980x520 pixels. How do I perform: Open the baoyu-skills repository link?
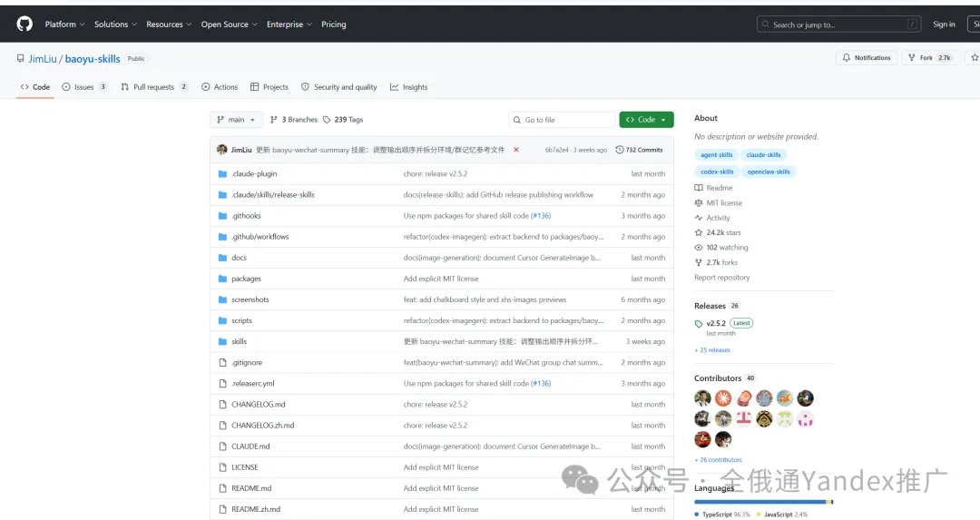tap(93, 59)
